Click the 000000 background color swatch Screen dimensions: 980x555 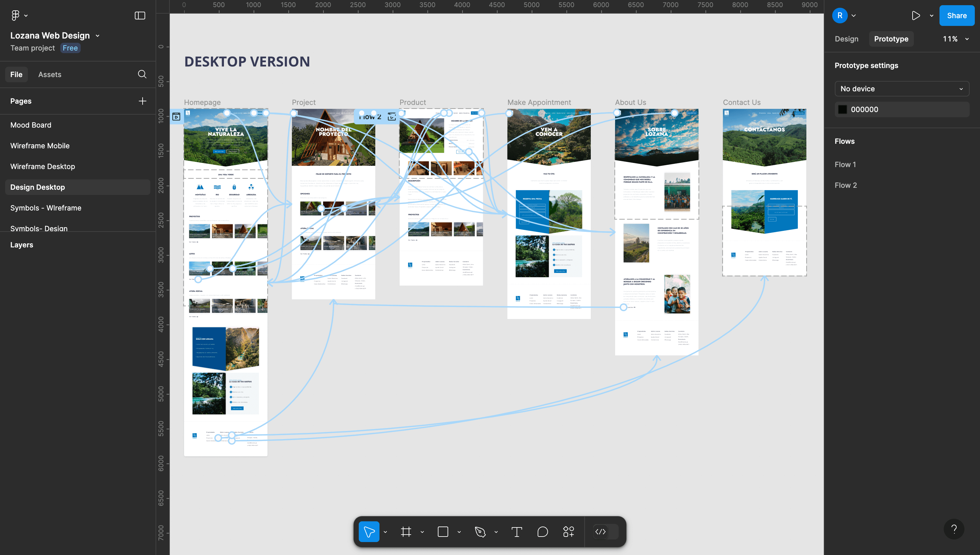[x=842, y=109]
